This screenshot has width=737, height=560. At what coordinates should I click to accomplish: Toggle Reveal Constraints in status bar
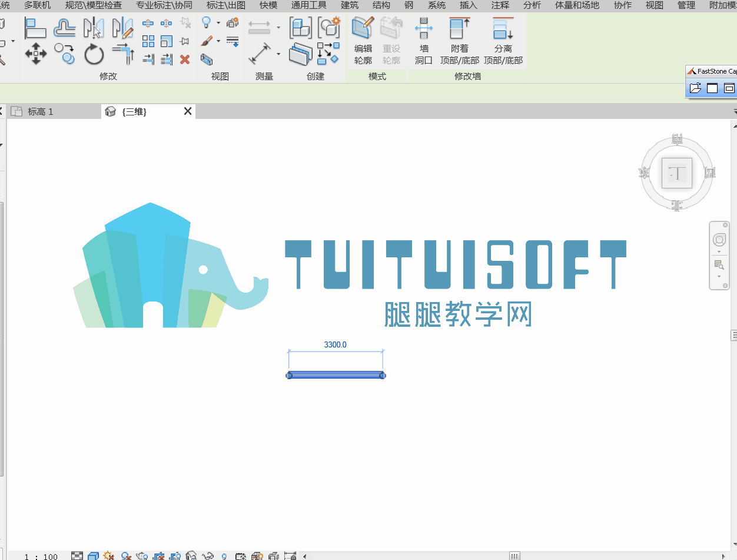[290, 555]
